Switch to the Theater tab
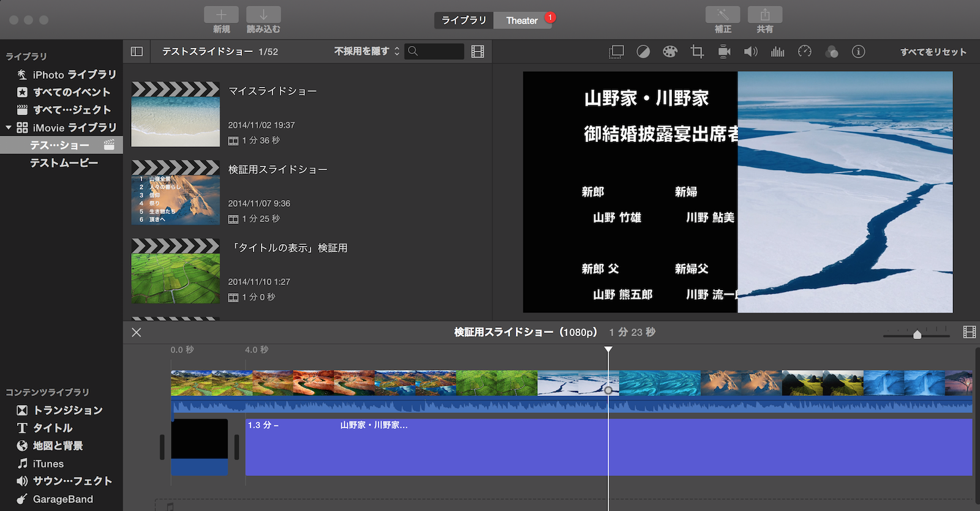The image size is (980, 511). tap(522, 21)
